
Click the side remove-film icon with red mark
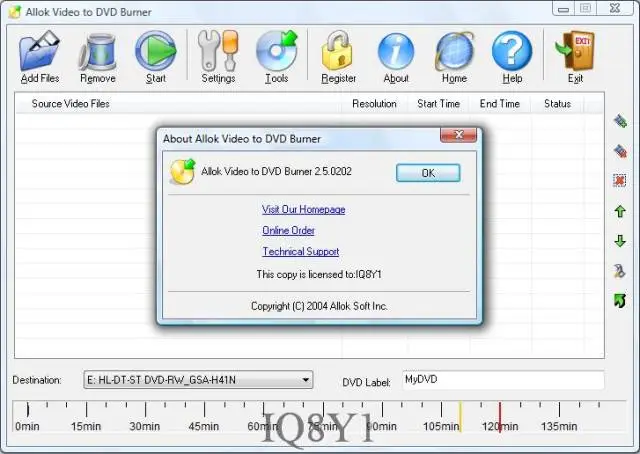(620, 151)
